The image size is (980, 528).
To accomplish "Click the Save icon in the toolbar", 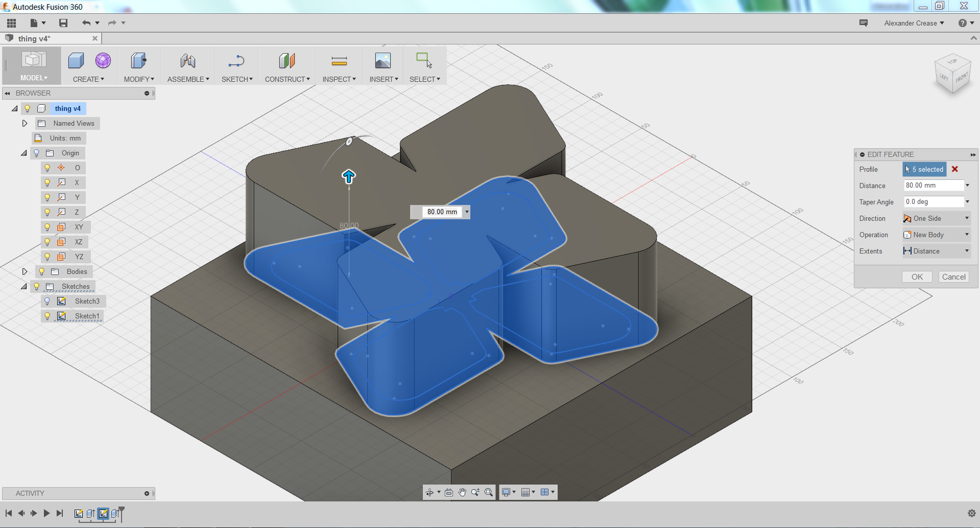I will pos(63,22).
